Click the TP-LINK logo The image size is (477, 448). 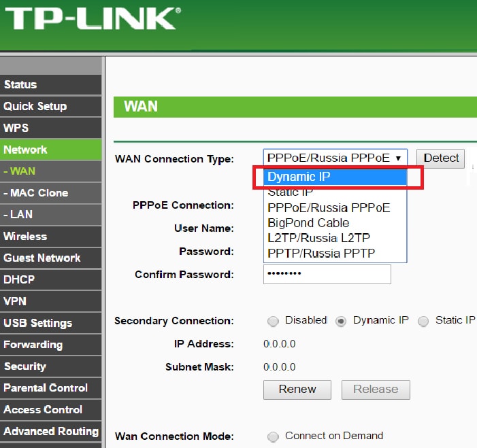coord(93,19)
